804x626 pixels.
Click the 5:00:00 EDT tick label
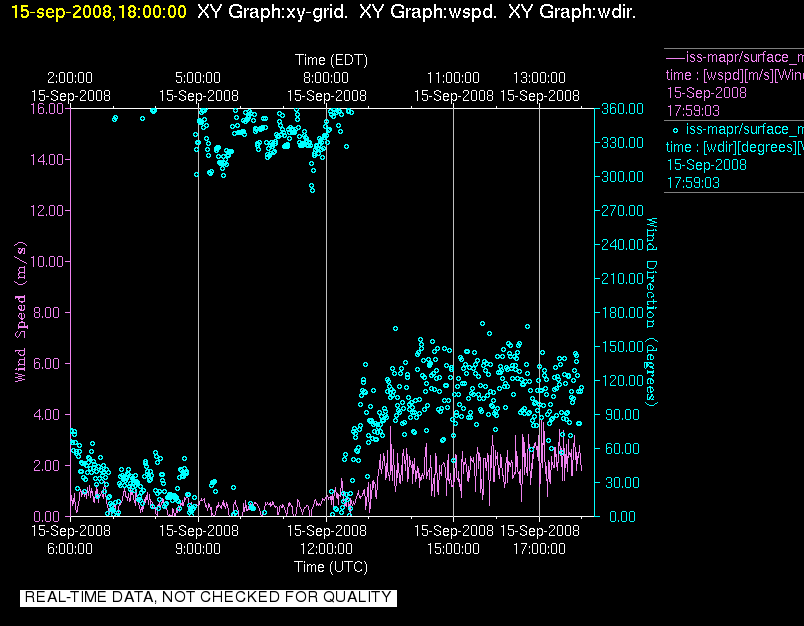click(x=198, y=78)
